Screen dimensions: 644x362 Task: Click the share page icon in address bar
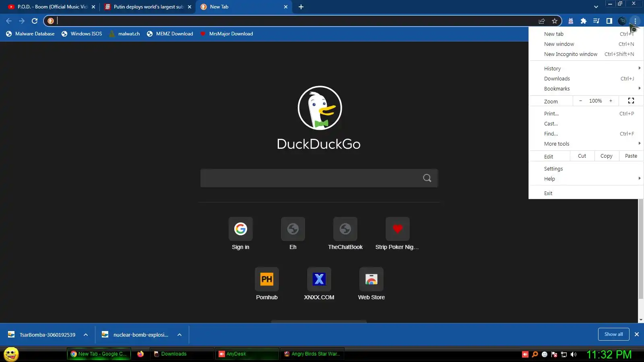click(542, 21)
